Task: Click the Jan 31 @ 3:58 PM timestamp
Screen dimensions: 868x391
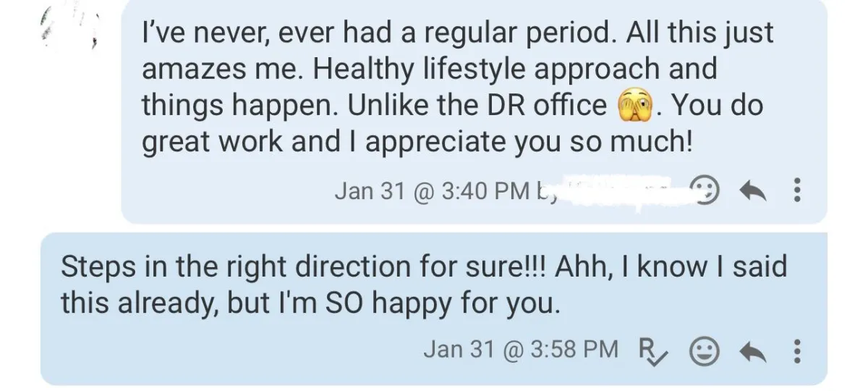Action: click(x=521, y=350)
